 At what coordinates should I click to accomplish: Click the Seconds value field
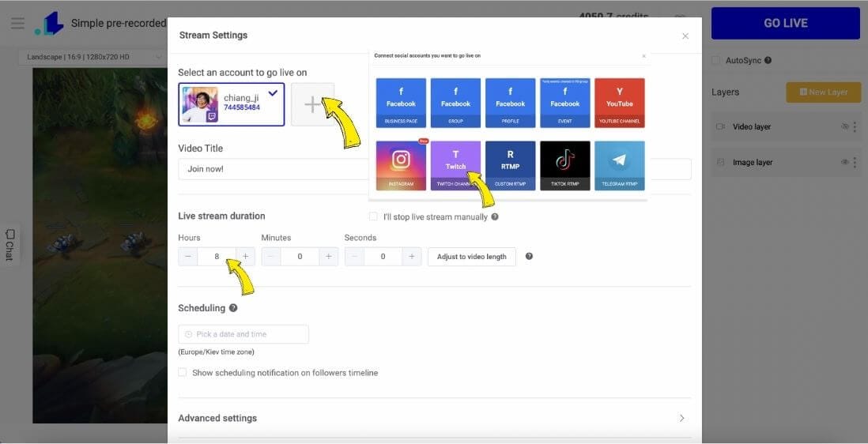383,257
